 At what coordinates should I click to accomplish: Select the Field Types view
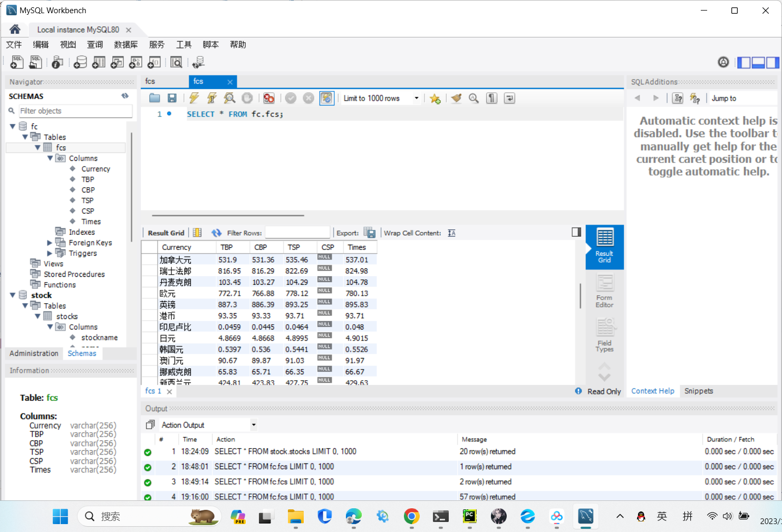tap(604, 335)
